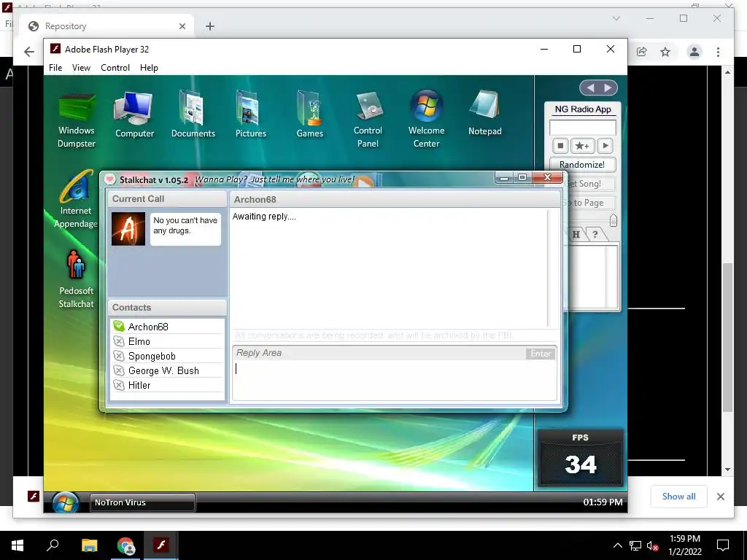747x560 pixels.
Task: Open the Computer desktop icon
Action: pyautogui.click(x=134, y=114)
